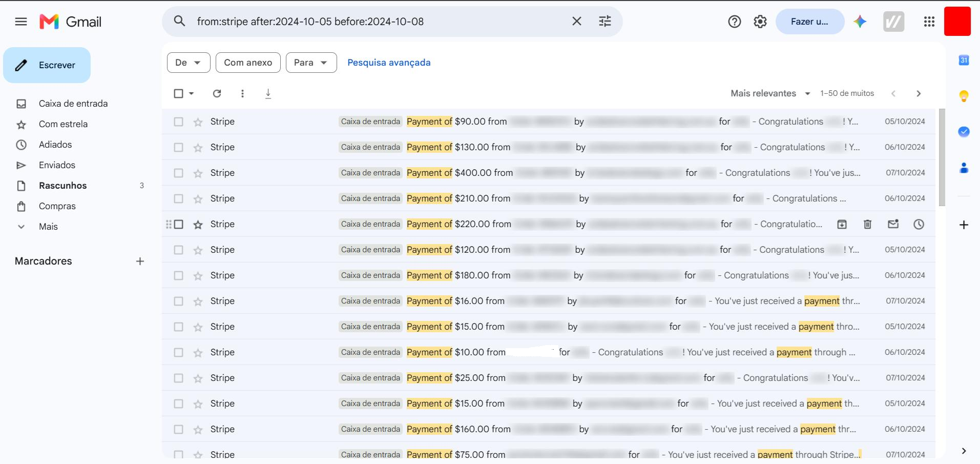Open the more options three-dot menu

pos(242,93)
